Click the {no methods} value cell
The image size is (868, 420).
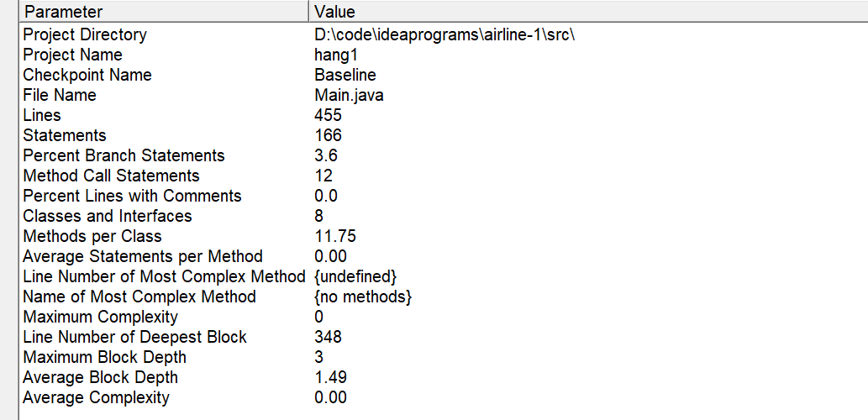coord(363,297)
